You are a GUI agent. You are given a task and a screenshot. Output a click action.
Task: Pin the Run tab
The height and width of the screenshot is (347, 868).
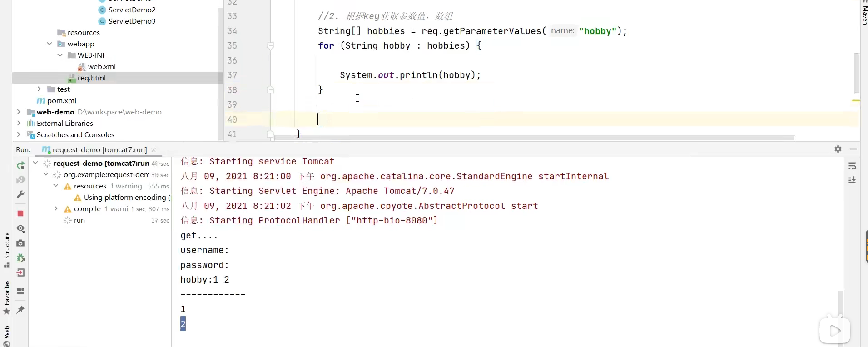pyautogui.click(x=20, y=310)
